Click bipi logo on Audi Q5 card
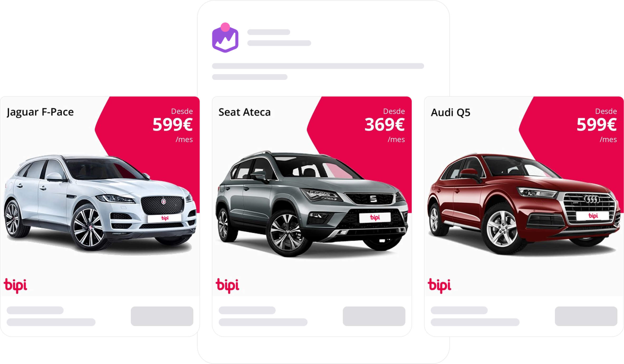The image size is (624, 364). 439,286
